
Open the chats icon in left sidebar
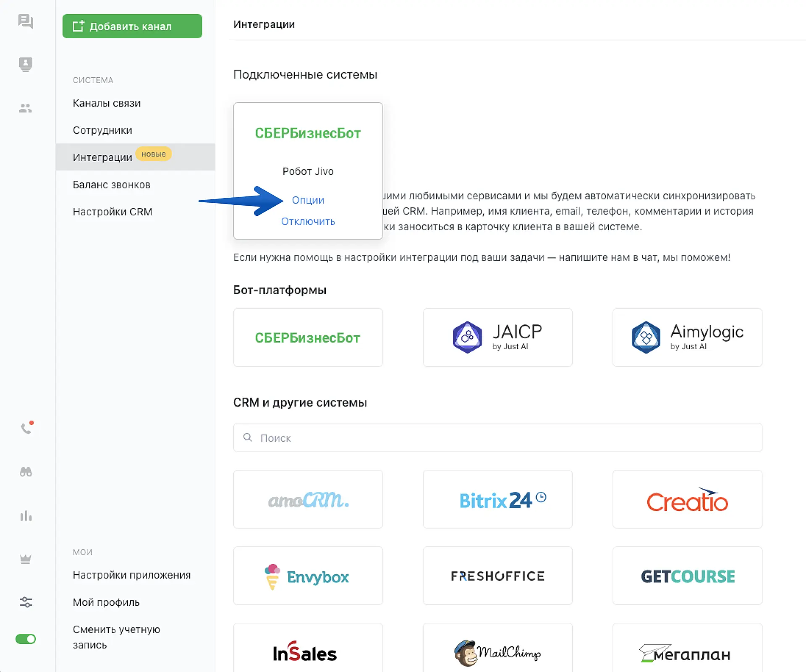(x=26, y=21)
